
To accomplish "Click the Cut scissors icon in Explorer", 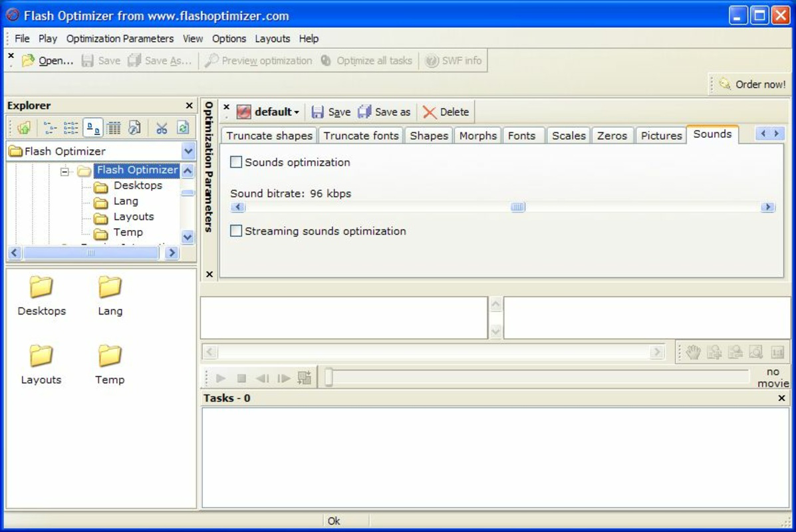I will tap(162, 128).
